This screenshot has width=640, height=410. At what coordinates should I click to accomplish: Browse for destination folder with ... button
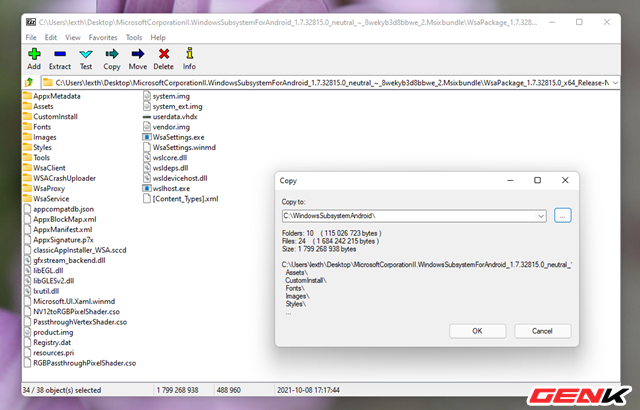(x=562, y=215)
